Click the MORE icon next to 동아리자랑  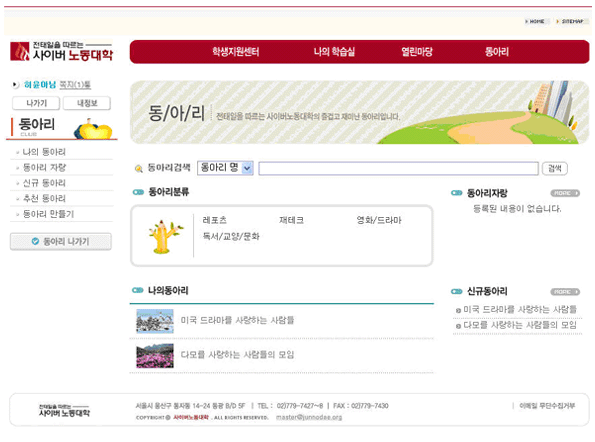565,193
